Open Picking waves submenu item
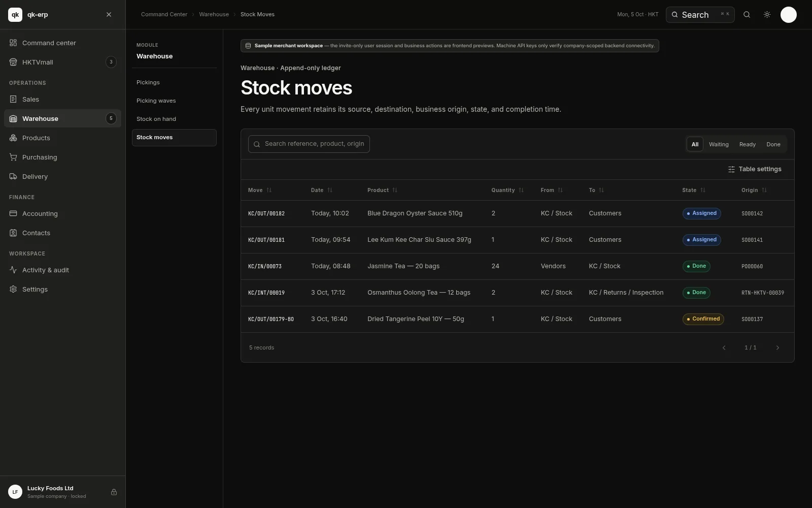 (x=174, y=101)
